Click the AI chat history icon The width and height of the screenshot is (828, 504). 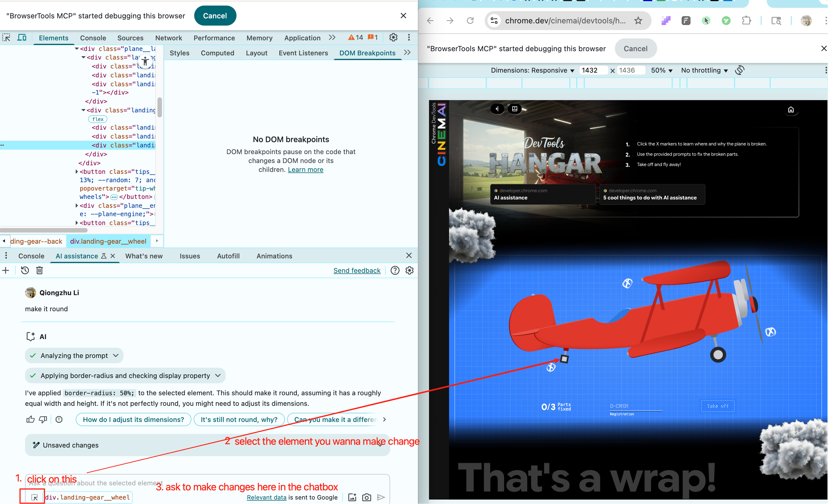point(25,270)
